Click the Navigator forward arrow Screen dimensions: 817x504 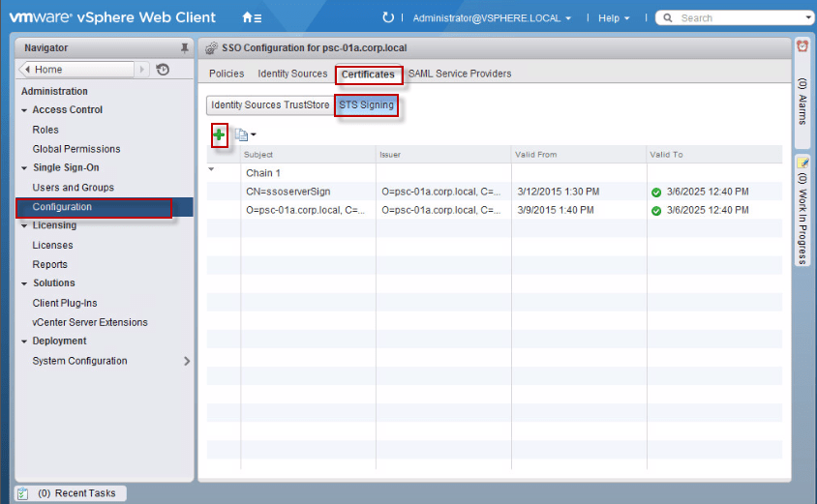(141, 70)
